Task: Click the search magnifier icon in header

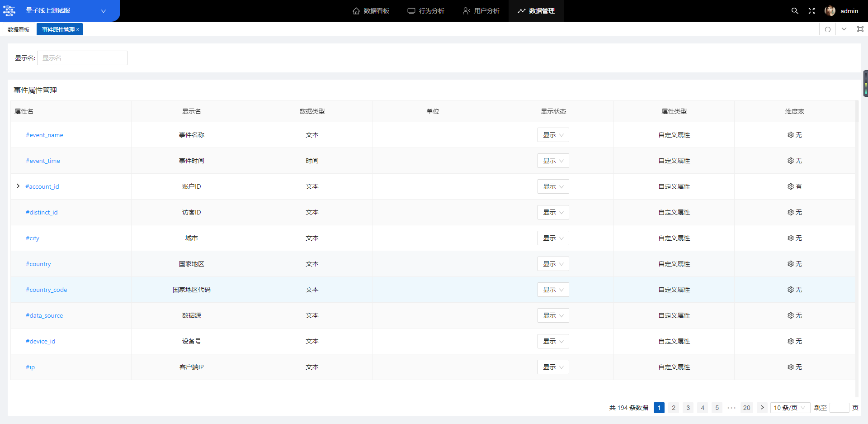Action: click(794, 11)
